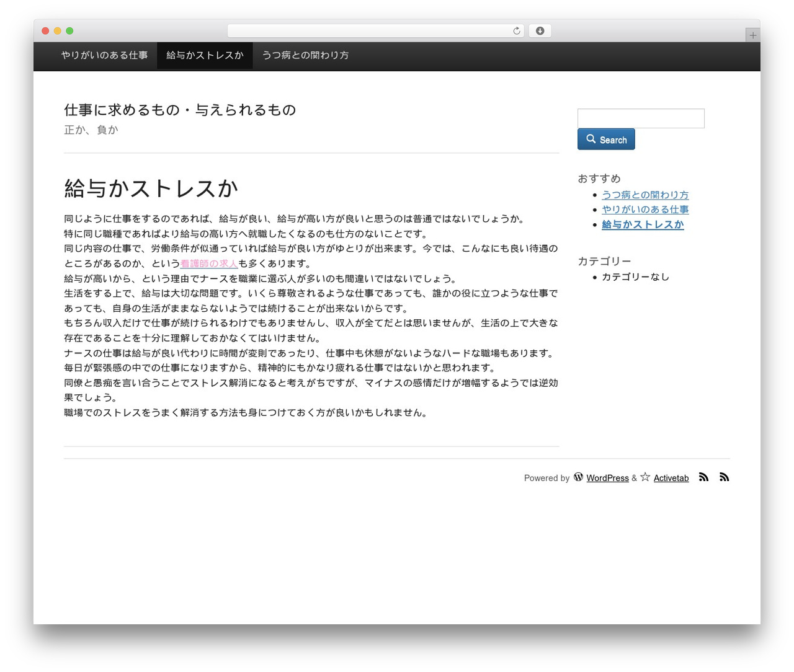Click the blue Search button
This screenshot has width=794, height=672.
[x=606, y=139]
